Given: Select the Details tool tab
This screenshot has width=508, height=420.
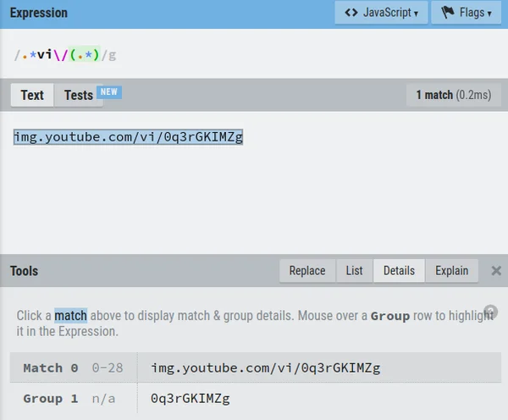Looking at the screenshot, I should (x=399, y=271).
